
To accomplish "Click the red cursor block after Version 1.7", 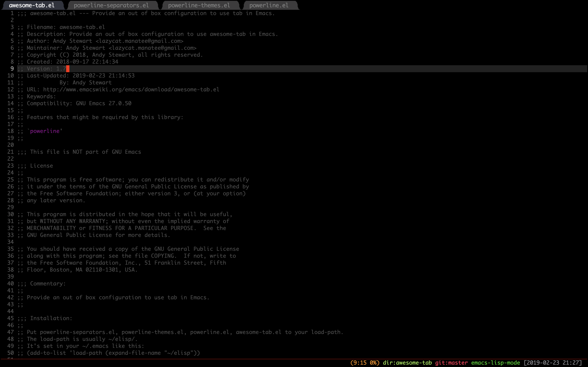I will [68, 69].
